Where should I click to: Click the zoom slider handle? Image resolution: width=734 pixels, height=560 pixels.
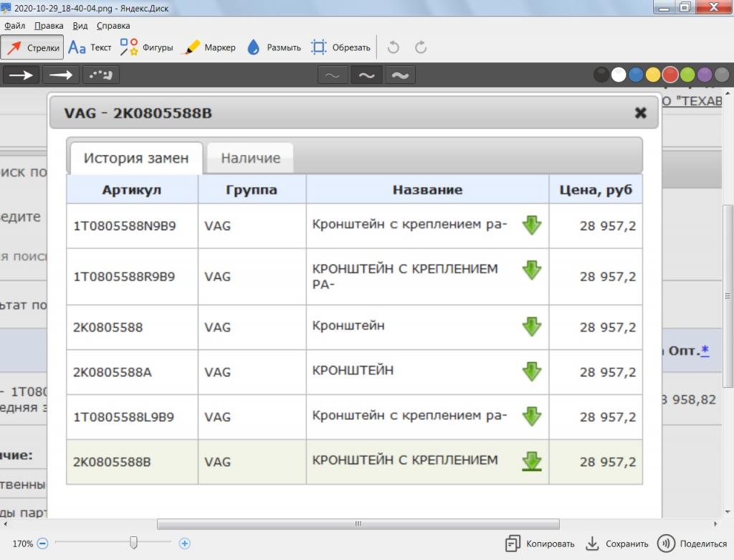click(x=133, y=543)
